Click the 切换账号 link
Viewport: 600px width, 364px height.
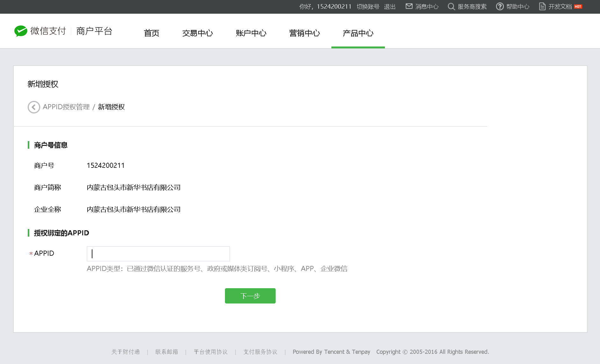[368, 7]
